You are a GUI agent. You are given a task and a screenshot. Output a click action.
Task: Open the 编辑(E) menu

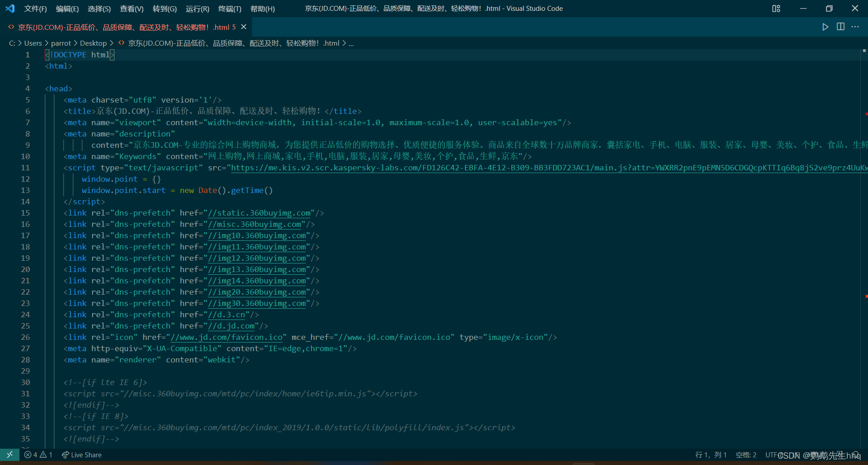pyautogui.click(x=67, y=9)
